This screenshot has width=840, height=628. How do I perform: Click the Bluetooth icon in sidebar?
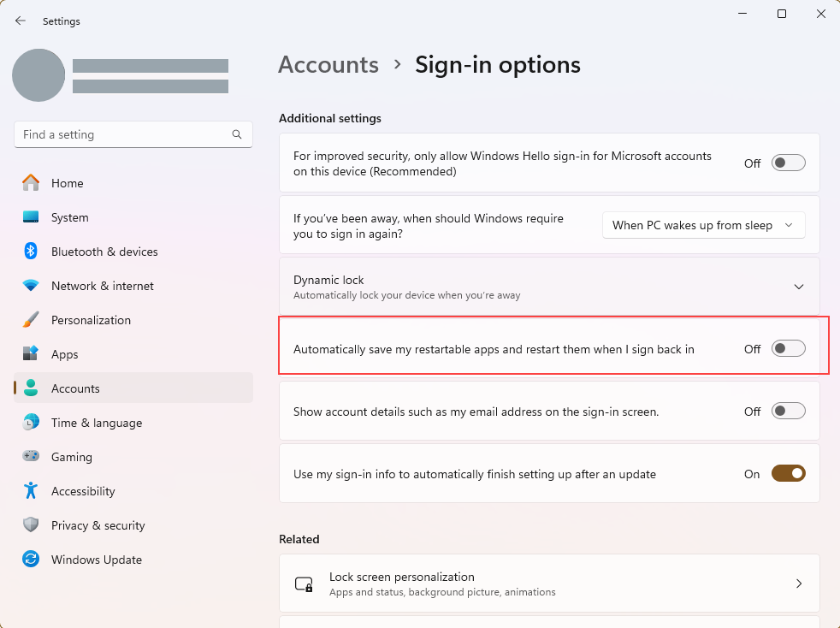point(31,251)
